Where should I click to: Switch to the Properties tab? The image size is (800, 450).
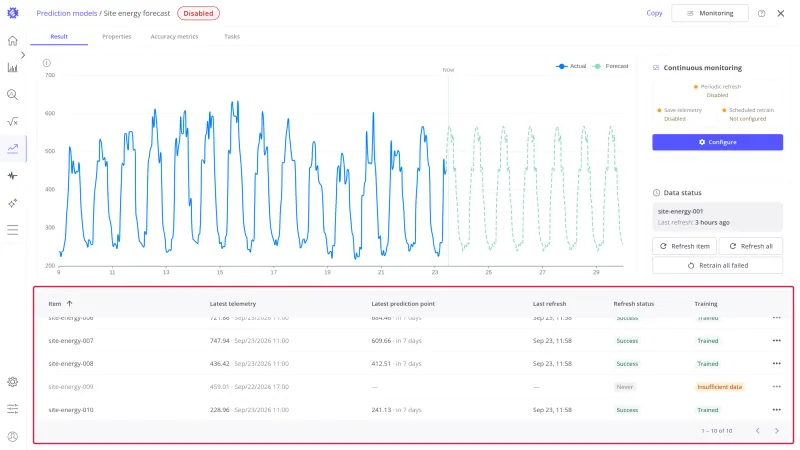[x=117, y=37]
